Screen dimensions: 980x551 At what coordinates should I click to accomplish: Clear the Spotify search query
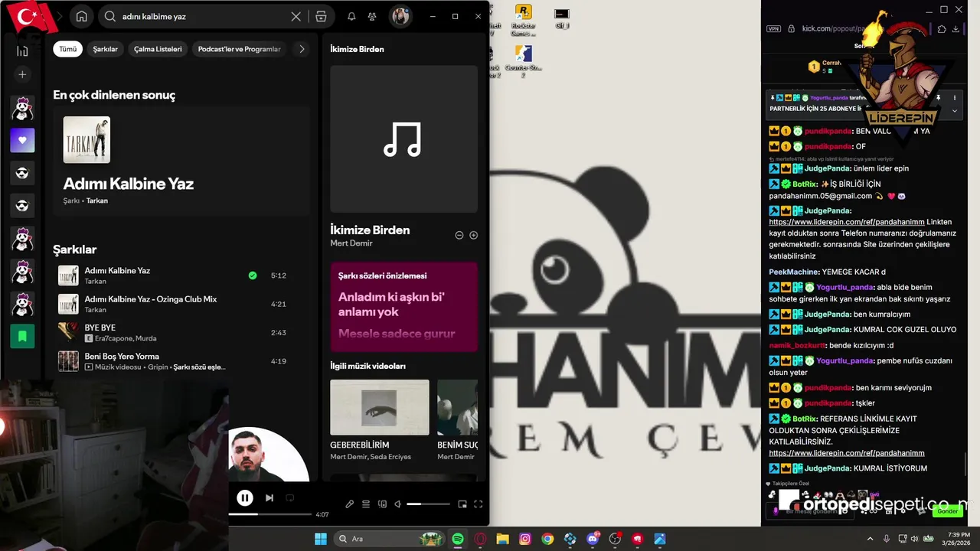coord(296,16)
